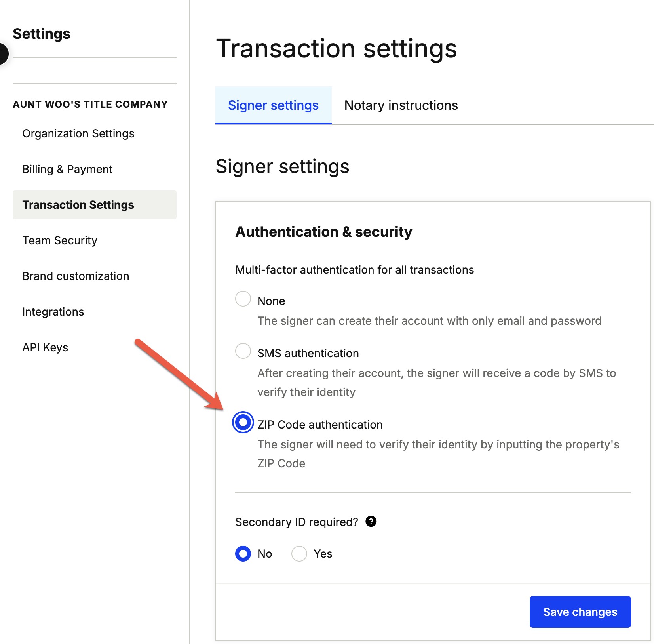This screenshot has width=654, height=644.
Task: Switch to the Notary instructions tab
Action: coord(401,105)
